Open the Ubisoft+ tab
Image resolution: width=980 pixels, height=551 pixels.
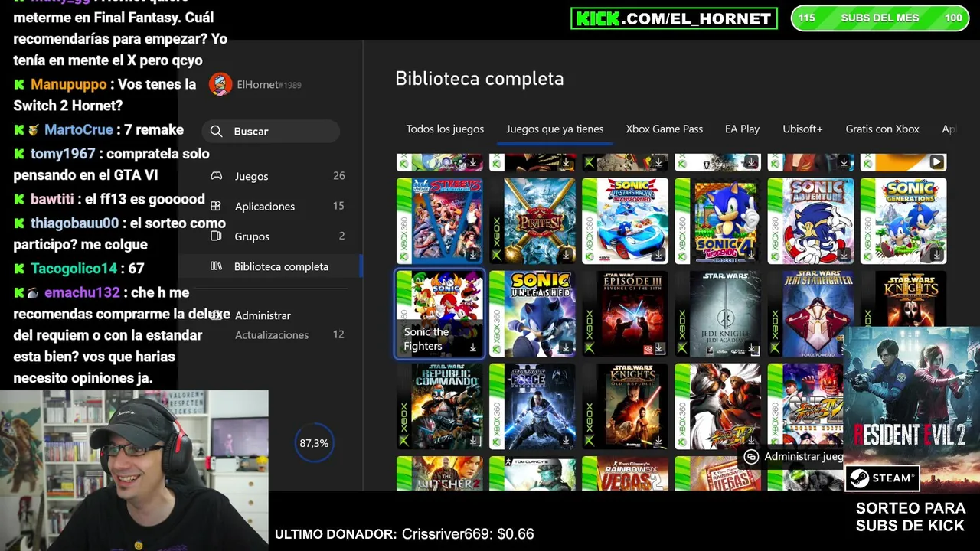[802, 129]
